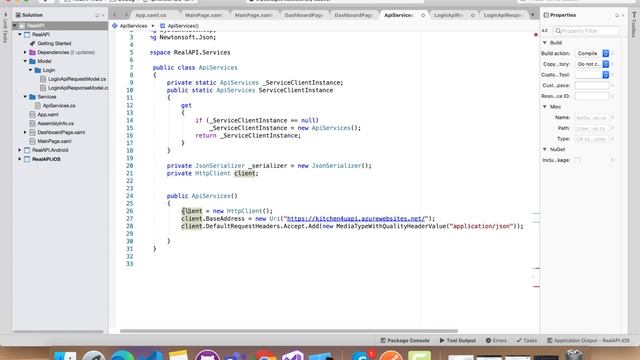Click the Services folder icon
Screen dimensions: 640x360
[x=32, y=97]
